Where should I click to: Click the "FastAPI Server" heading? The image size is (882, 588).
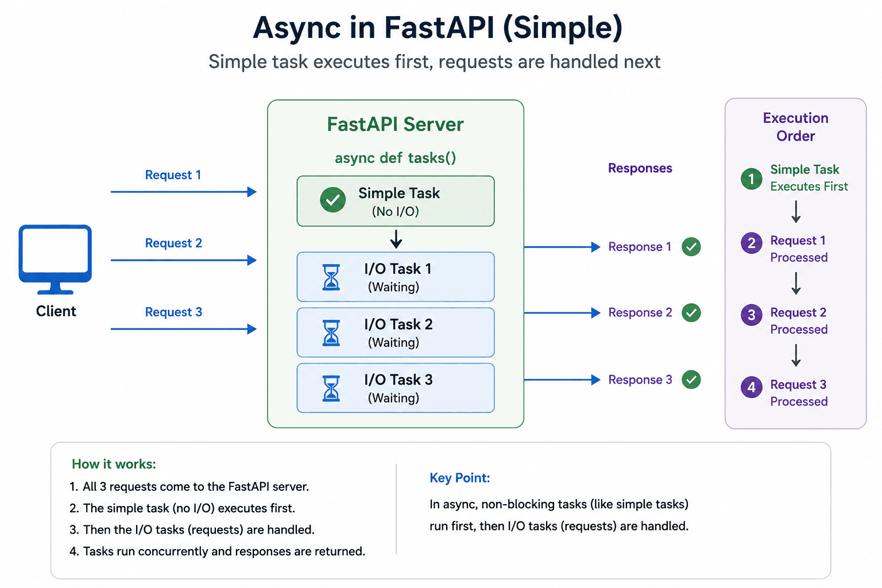point(396,125)
